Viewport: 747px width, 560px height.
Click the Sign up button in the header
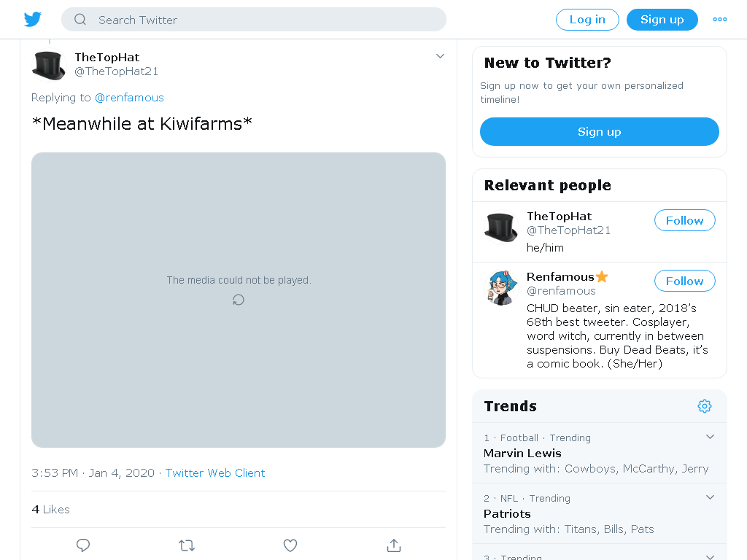(x=662, y=20)
